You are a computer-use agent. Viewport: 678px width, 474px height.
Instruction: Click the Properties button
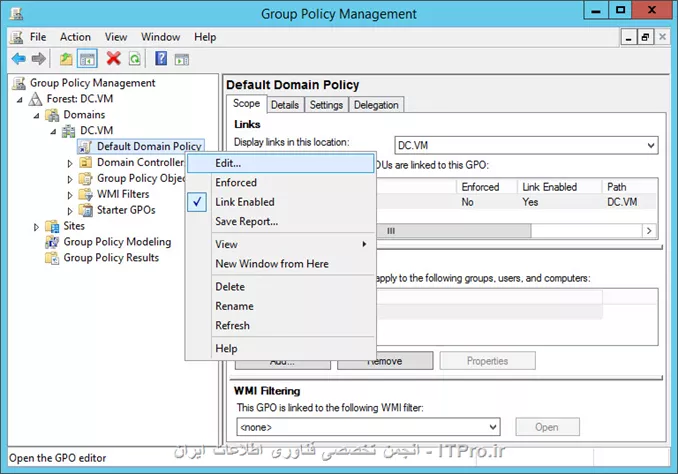(x=487, y=361)
